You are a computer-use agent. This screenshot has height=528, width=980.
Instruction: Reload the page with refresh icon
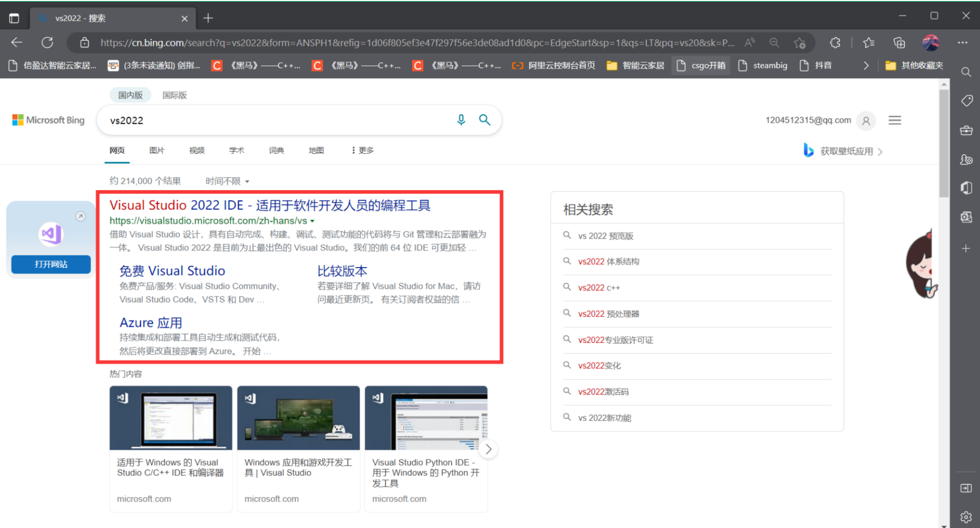click(x=48, y=42)
